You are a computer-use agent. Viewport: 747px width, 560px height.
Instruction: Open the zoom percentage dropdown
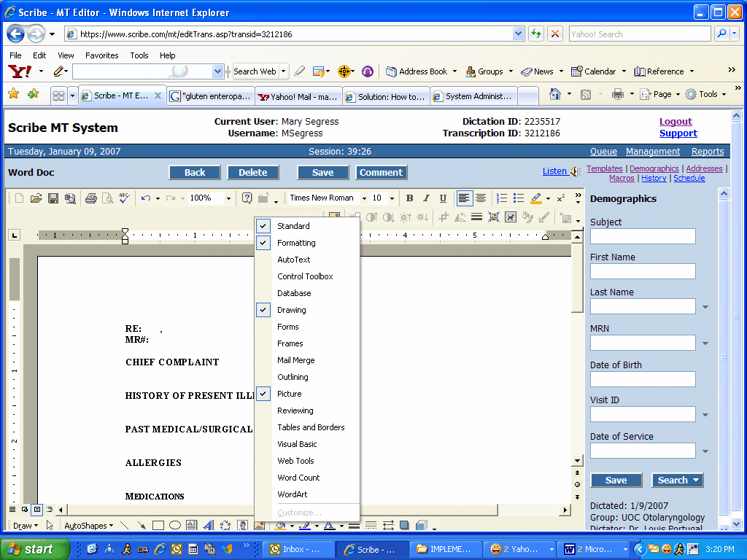(x=228, y=198)
